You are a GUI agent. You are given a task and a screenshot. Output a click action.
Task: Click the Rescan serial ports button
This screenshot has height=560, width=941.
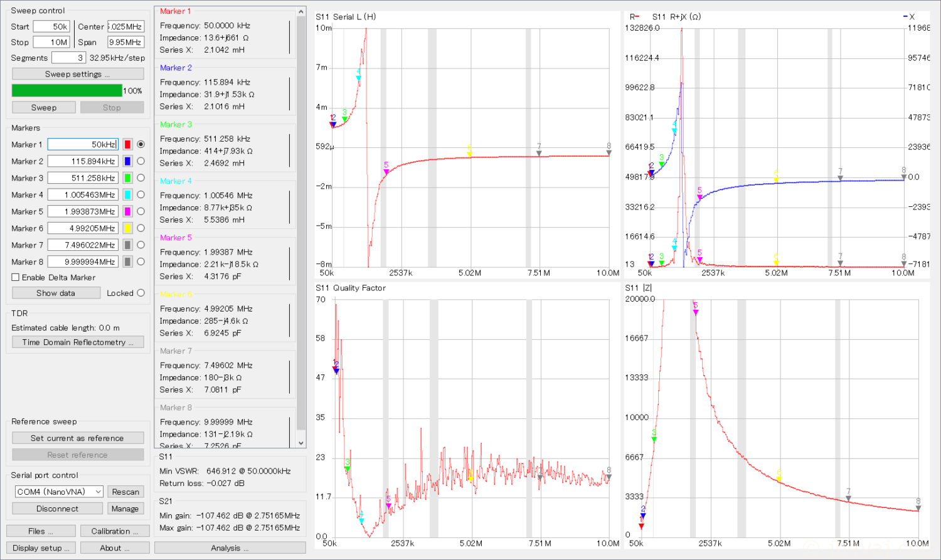[x=125, y=492]
